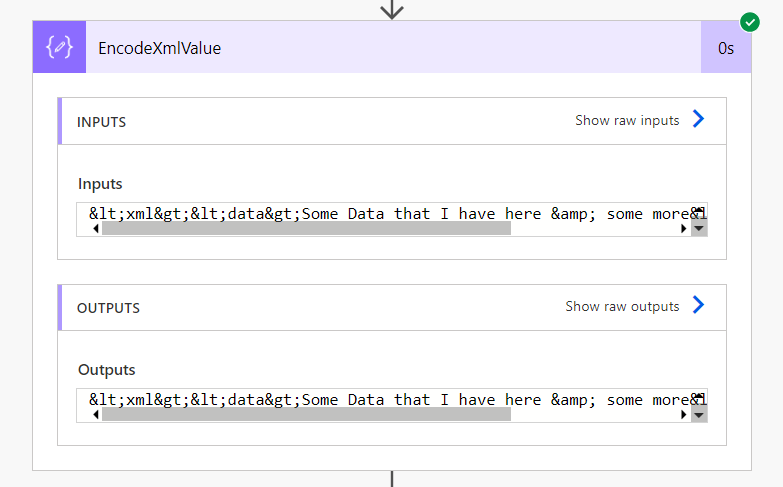This screenshot has height=487, width=783.
Task: Click left scroll arrow in Outputs box
Action: (96, 415)
